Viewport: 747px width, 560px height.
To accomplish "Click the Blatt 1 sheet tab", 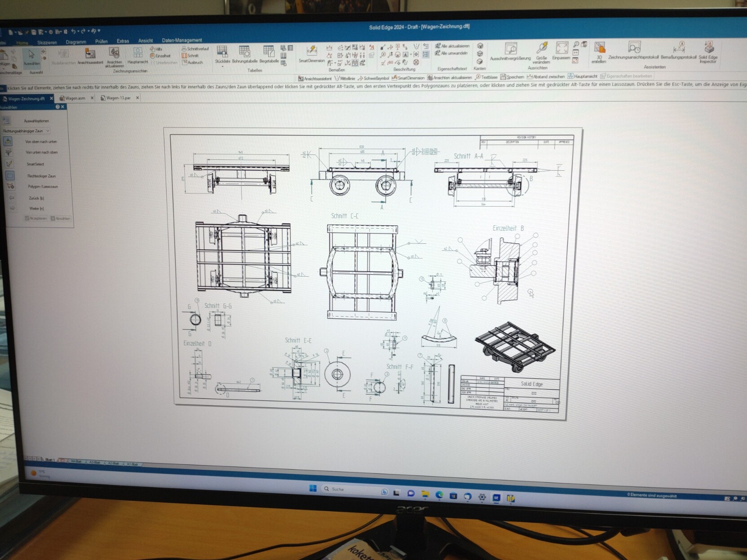I will click(49, 460).
